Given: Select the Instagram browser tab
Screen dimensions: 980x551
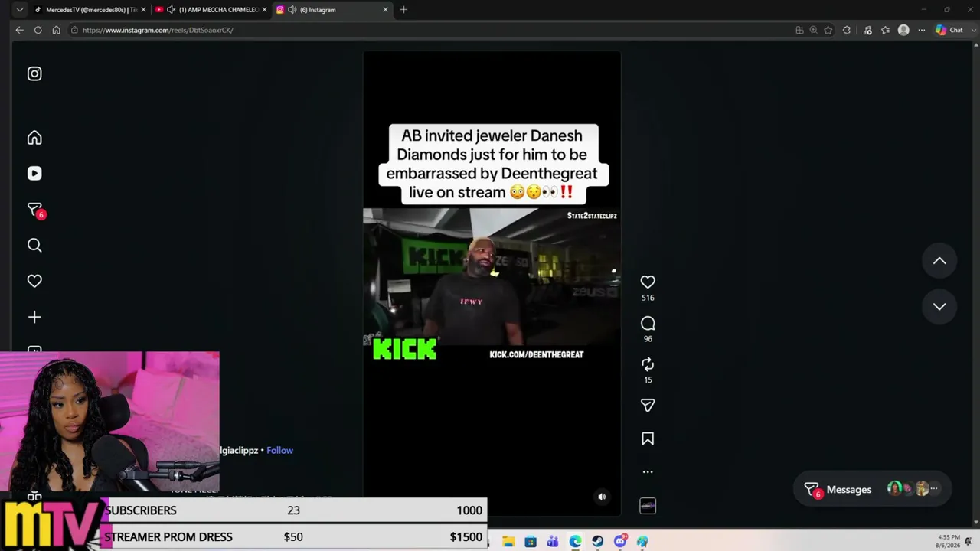Looking at the screenshot, I should click(x=332, y=10).
